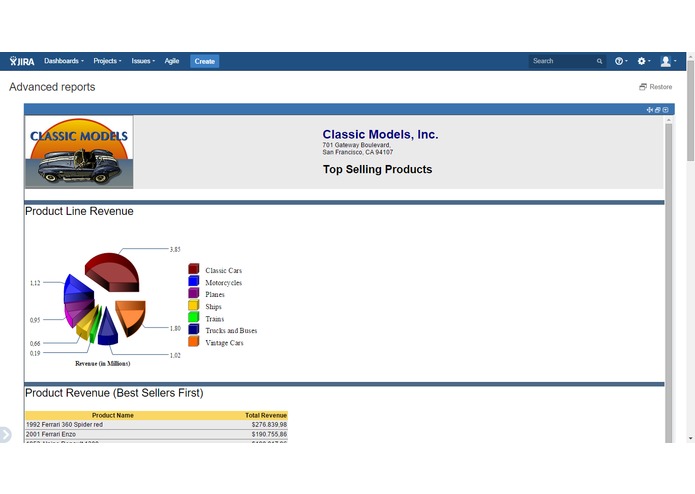This screenshot has height=494, width=695.
Task: Click the Advanced reports page title
Action: (52, 87)
